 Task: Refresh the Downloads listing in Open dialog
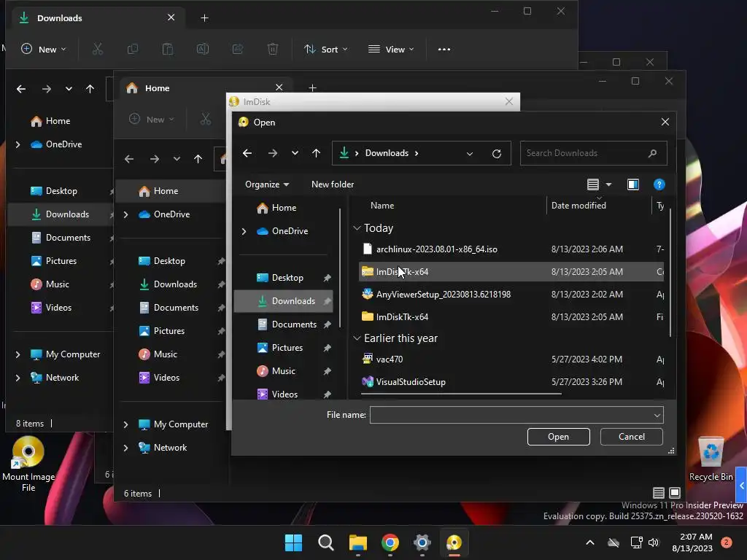(496, 153)
